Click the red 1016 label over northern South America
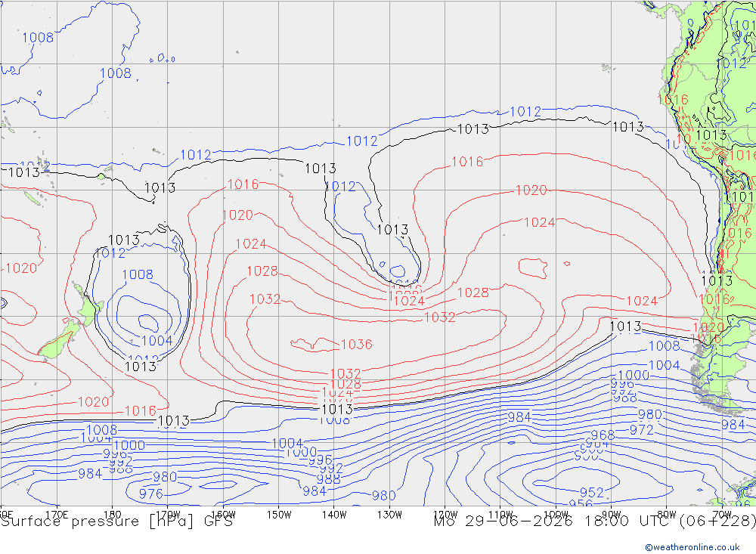The height and width of the screenshot is (554, 756). click(673, 100)
